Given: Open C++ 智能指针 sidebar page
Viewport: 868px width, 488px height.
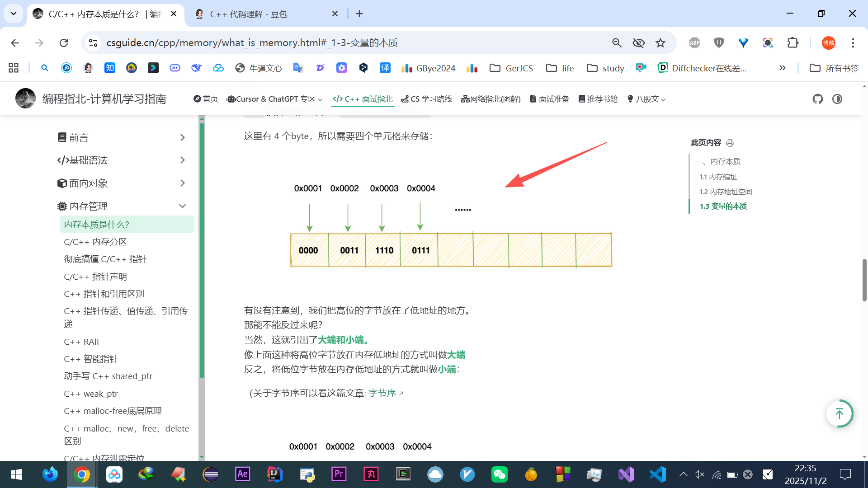Looking at the screenshot, I should pos(91,359).
